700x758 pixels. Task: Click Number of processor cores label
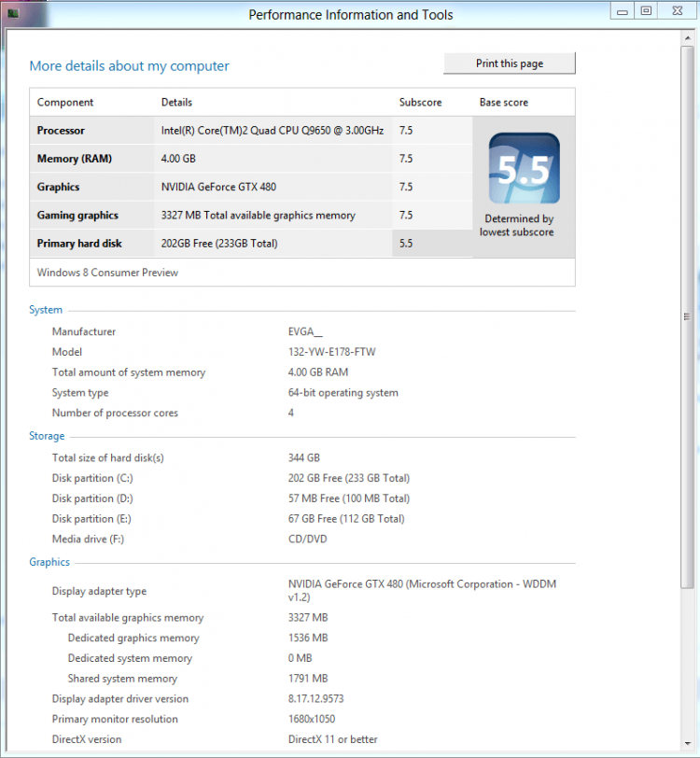[115, 413]
